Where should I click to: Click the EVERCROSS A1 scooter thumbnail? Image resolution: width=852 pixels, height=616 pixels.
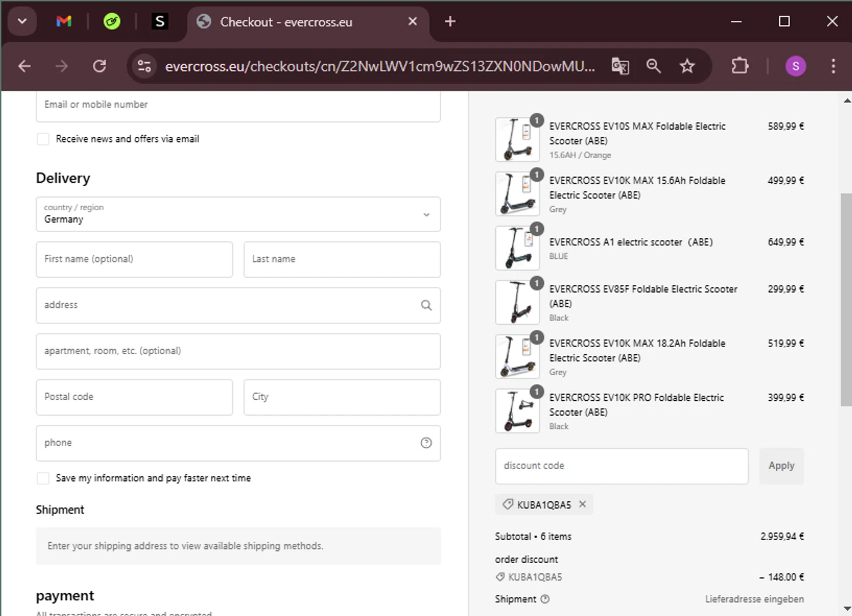[x=517, y=248]
